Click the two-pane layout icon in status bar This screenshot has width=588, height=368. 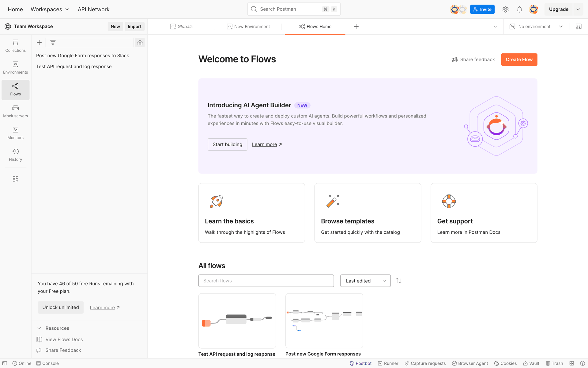(x=571, y=363)
